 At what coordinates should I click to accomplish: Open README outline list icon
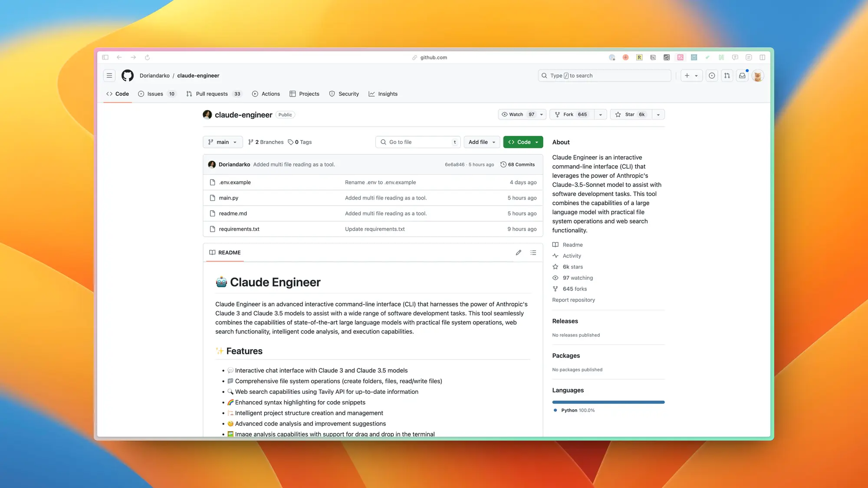533,252
